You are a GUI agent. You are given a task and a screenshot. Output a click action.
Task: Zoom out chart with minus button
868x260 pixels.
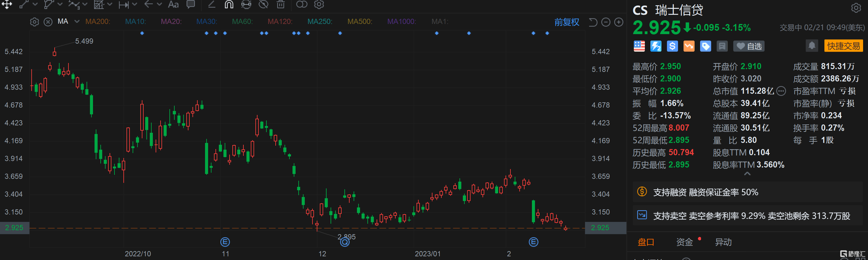click(606, 22)
